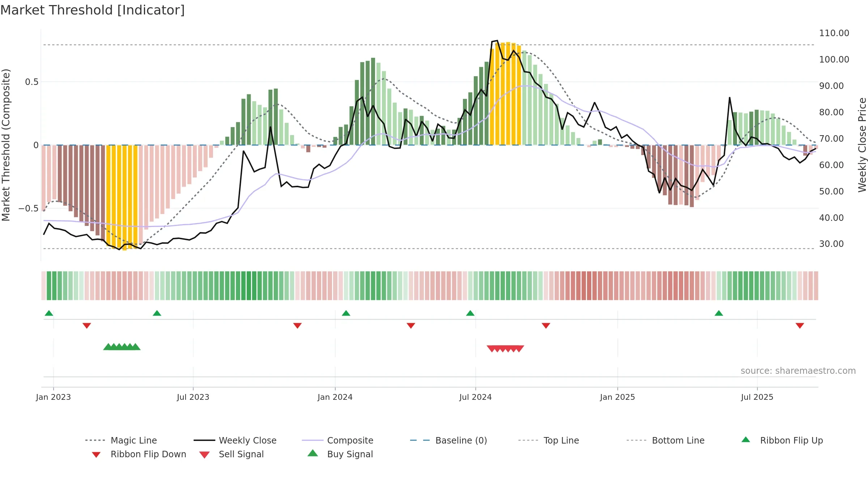Click the 60.00 price axis label
This screenshot has height=488, width=868.
831,165
